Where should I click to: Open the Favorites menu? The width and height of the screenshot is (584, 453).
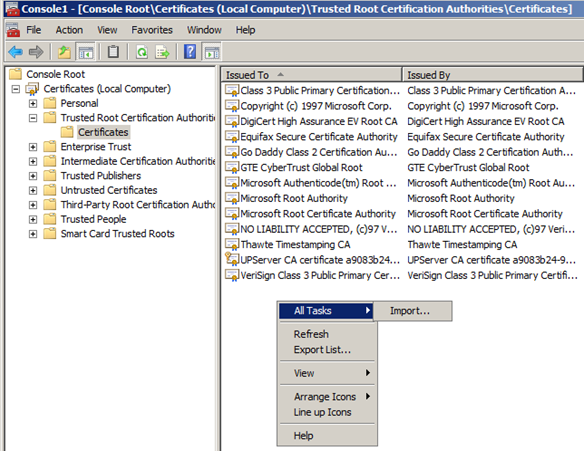point(152,30)
